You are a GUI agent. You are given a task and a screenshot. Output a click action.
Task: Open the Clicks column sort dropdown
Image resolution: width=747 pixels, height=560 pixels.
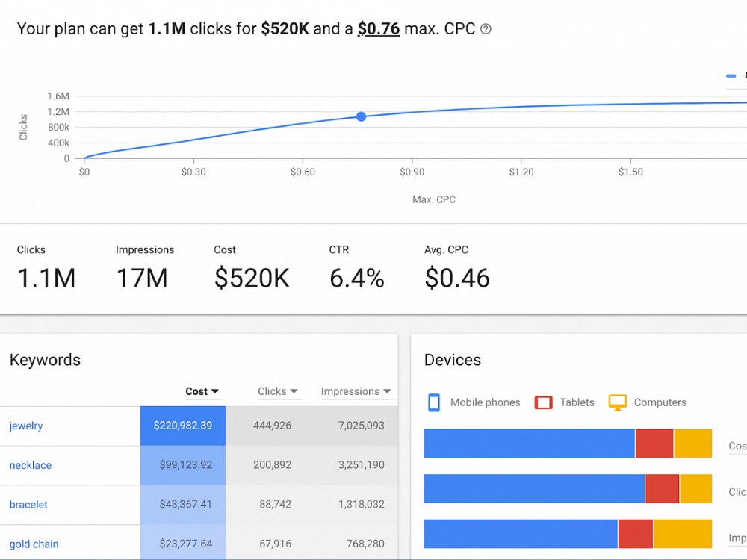click(278, 391)
